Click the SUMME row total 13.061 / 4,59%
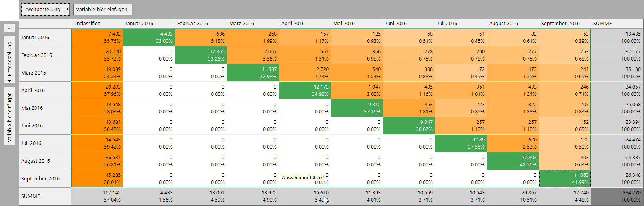644x206 pixels. 201,196
